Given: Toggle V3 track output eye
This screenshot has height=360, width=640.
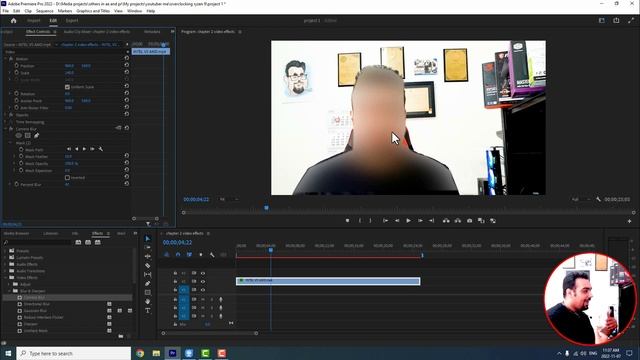Looking at the screenshot, I should pyautogui.click(x=203, y=273).
